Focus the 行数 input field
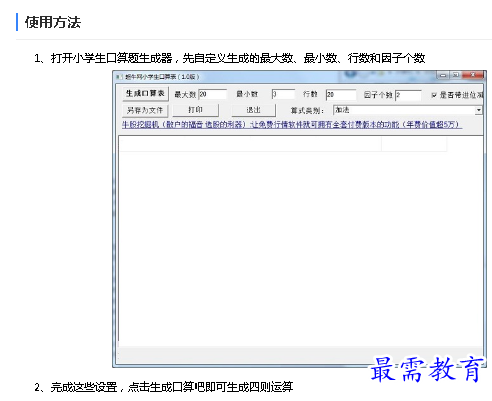 point(341,94)
